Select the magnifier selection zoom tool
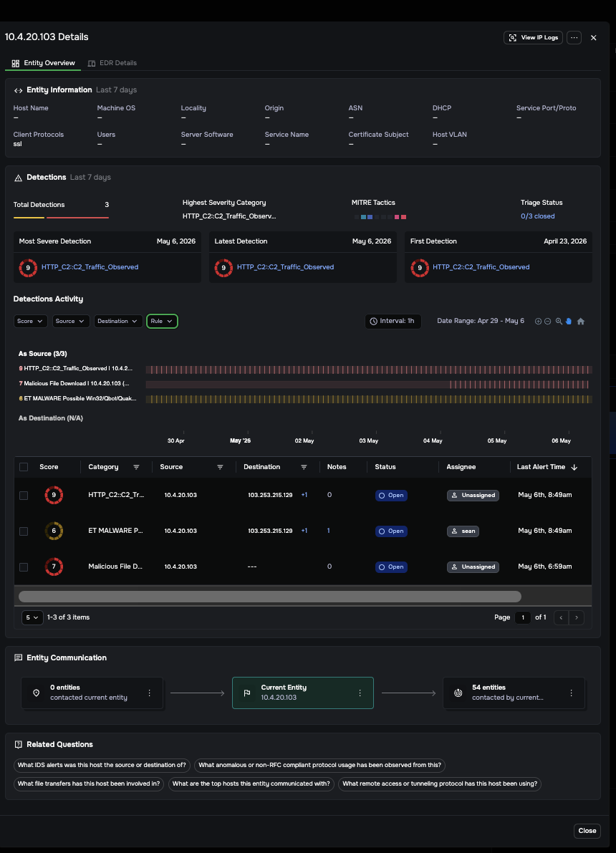The height and width of the screenshot is (853, 616). (559, 322)
